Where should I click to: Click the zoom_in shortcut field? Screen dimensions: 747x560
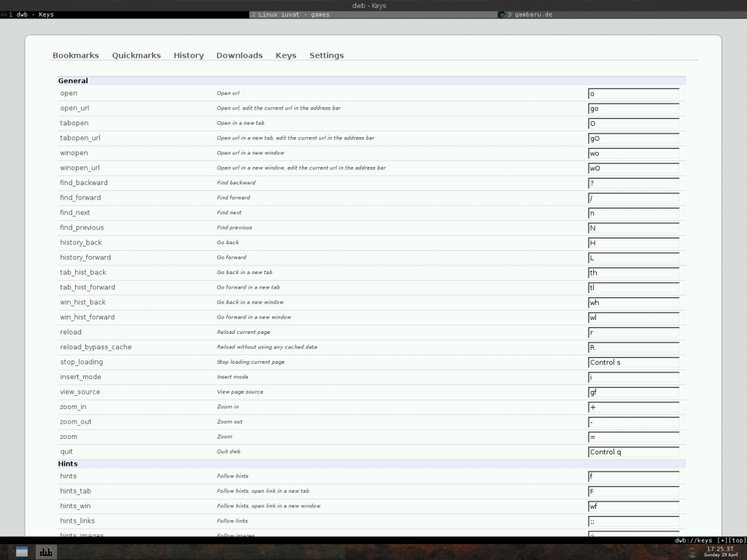tap(633, 407)
